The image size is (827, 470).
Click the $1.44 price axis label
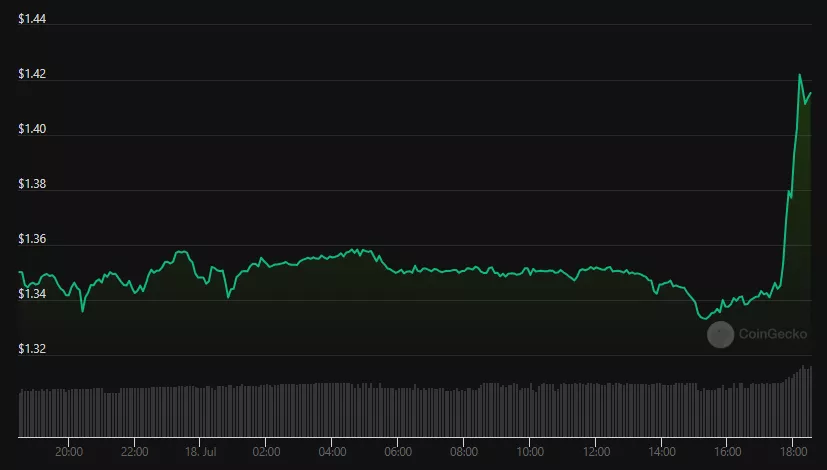pos(32,19)
